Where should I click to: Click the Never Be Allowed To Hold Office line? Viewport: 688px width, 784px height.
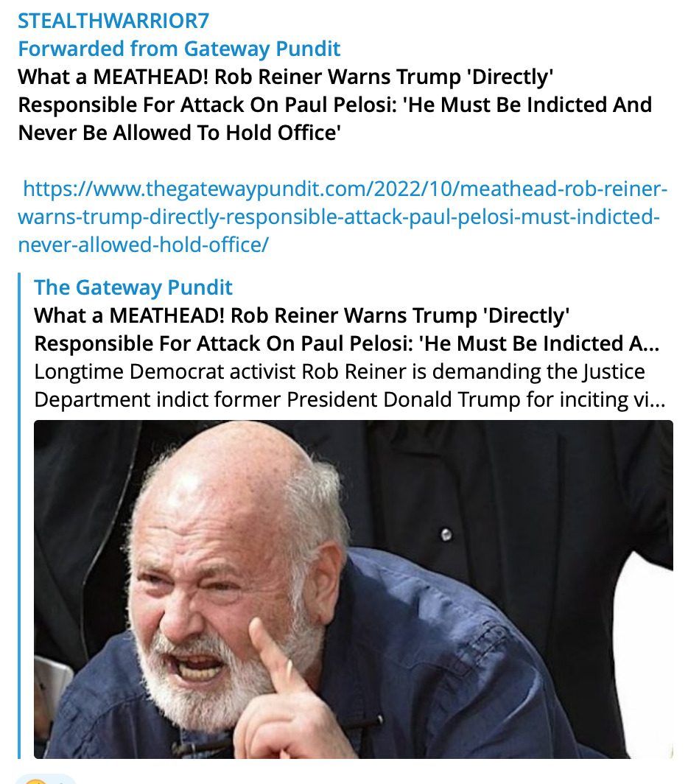tap(179, 133)
